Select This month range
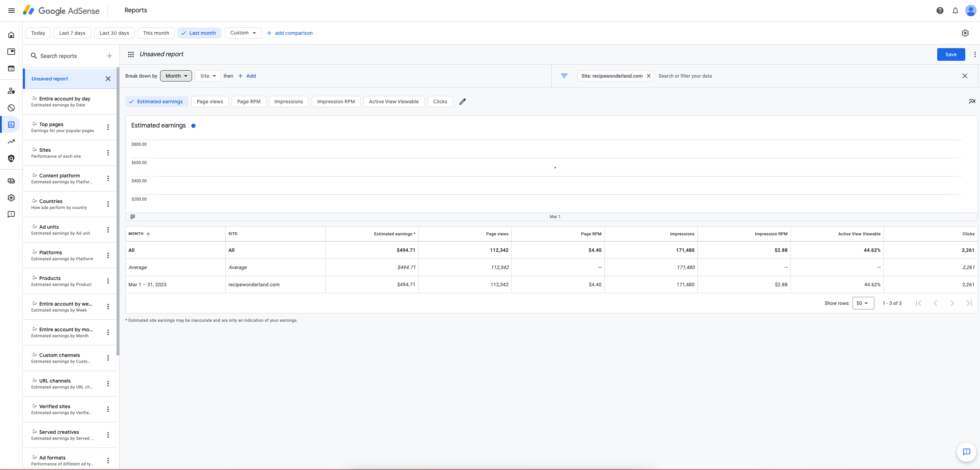Screen dimensions: 980x470 (156, 33)
